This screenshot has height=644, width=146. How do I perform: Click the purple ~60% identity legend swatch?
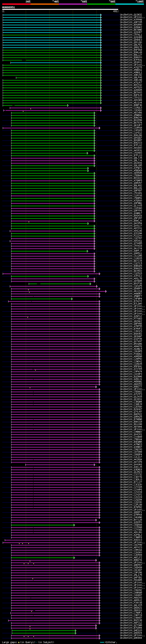click(x=73, y=4)
